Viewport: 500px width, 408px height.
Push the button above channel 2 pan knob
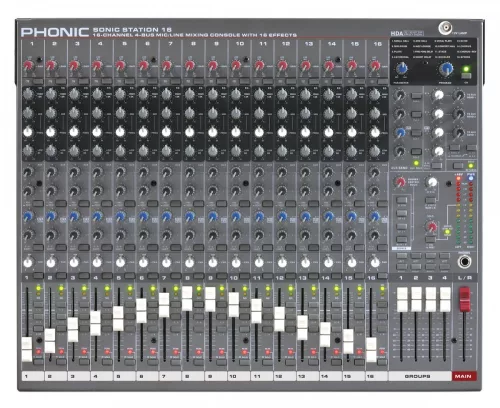click(61, 247)
